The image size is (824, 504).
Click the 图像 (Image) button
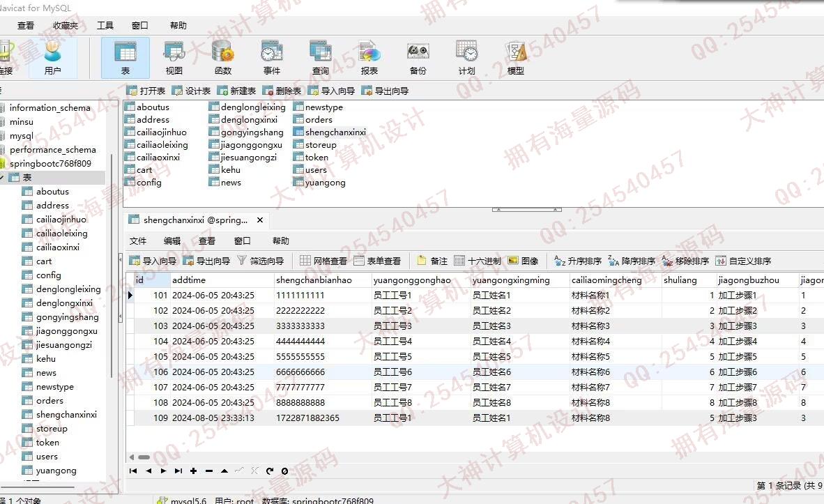[524, 261]
